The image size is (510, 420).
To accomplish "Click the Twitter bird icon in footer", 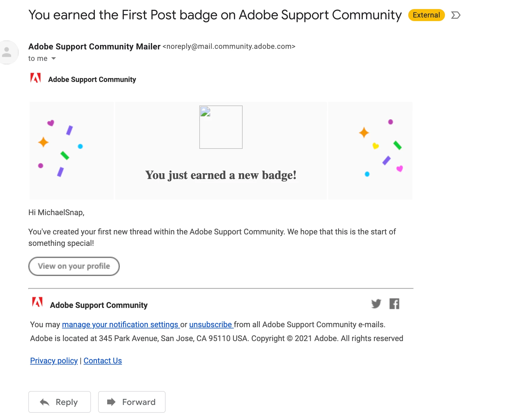I will coord(376,304).
